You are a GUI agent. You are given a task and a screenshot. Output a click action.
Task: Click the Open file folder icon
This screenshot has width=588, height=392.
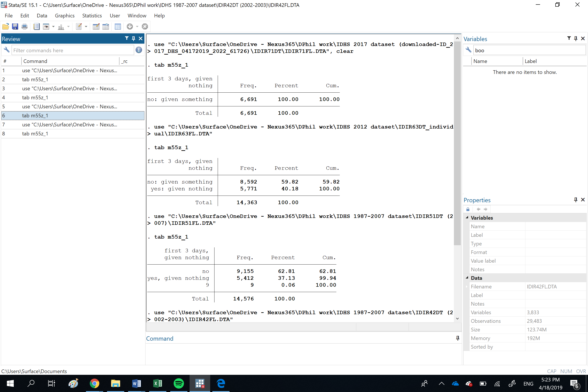pos(6,26)
